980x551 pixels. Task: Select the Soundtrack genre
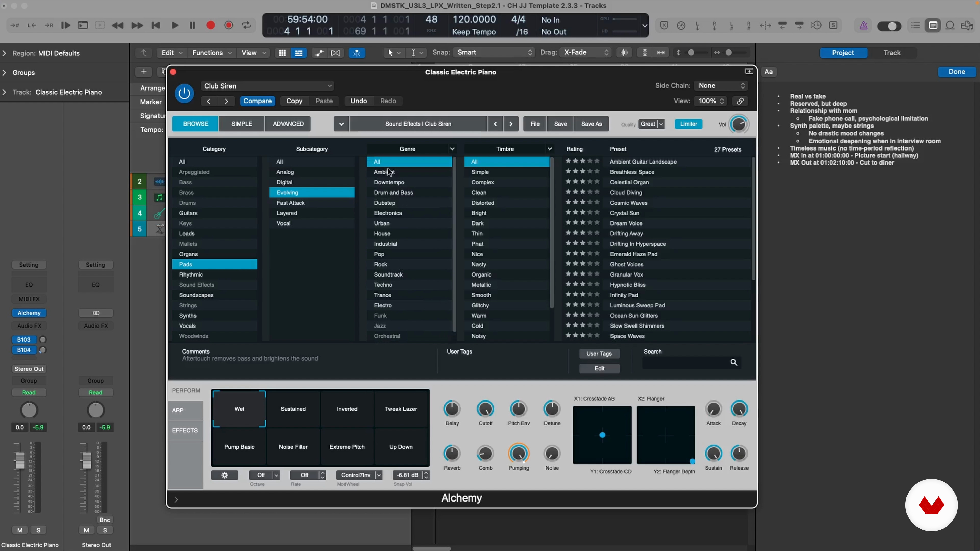409,274
